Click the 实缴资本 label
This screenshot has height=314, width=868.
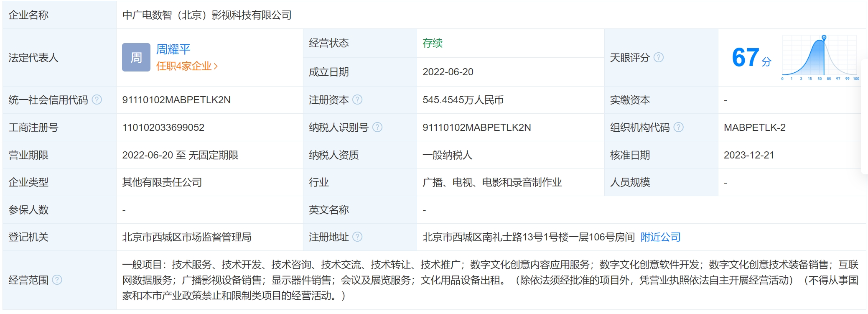coord(630,100)
